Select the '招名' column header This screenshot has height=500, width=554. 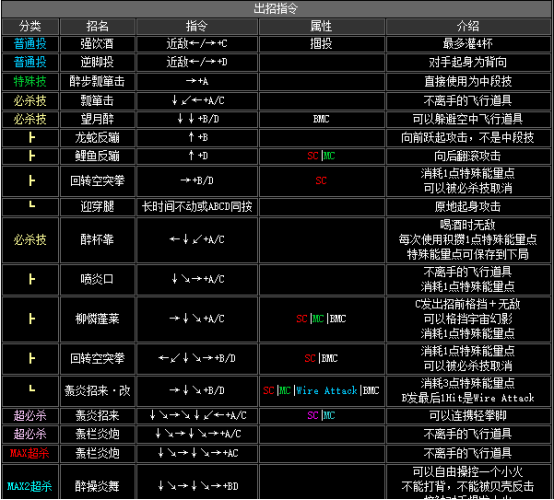(x=98, y=26)
